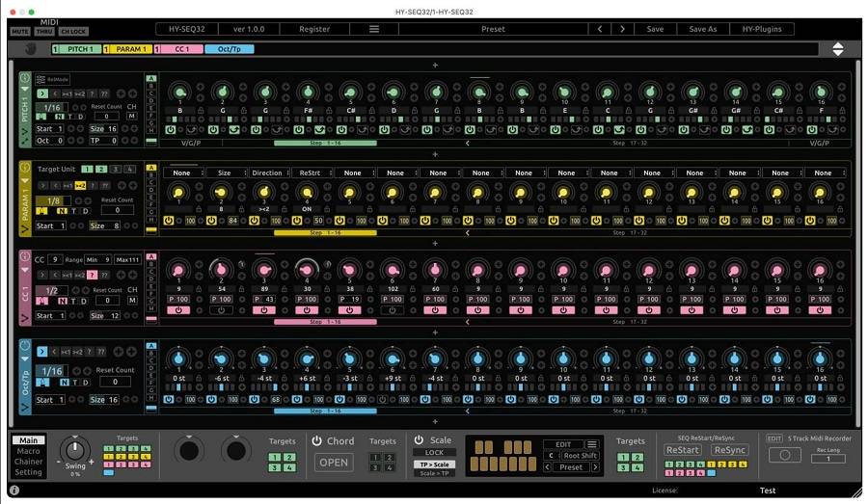Viewport: 868px width, 504px height.
Task: Adjust the Swing knob
Action: coord(74,449)
